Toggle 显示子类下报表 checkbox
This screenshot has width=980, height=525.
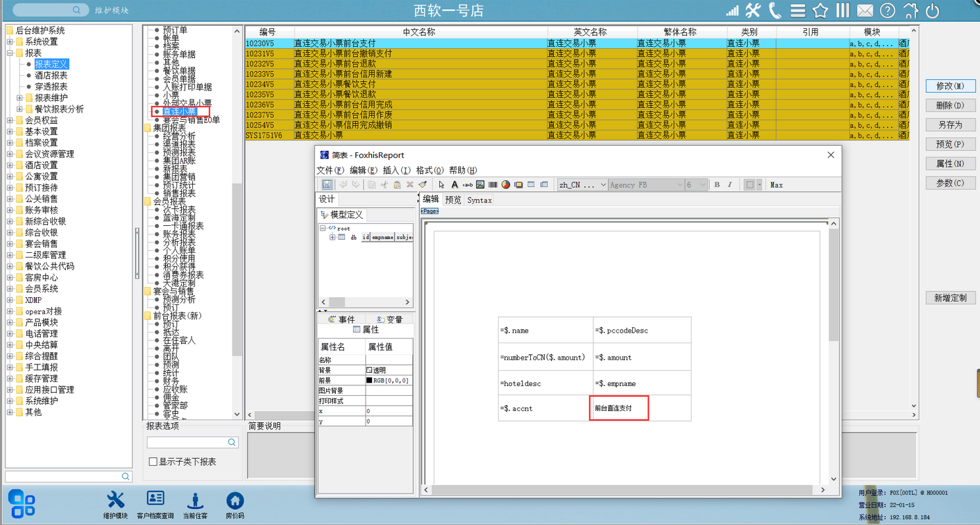153,462
